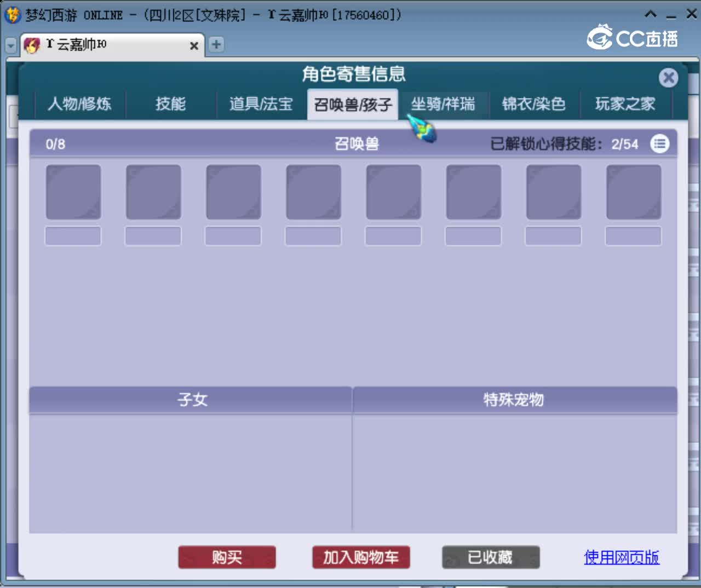Viewport: 701px width, 588px height.
Task: Add a new window tab with plus
Action: click(x=216, y=44)
